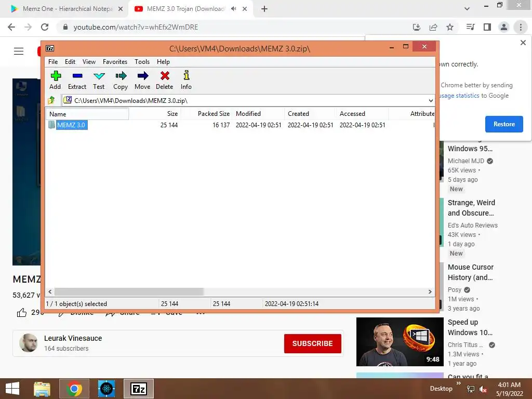
Task: Open Info for the selected item
Action: (186, 80)
